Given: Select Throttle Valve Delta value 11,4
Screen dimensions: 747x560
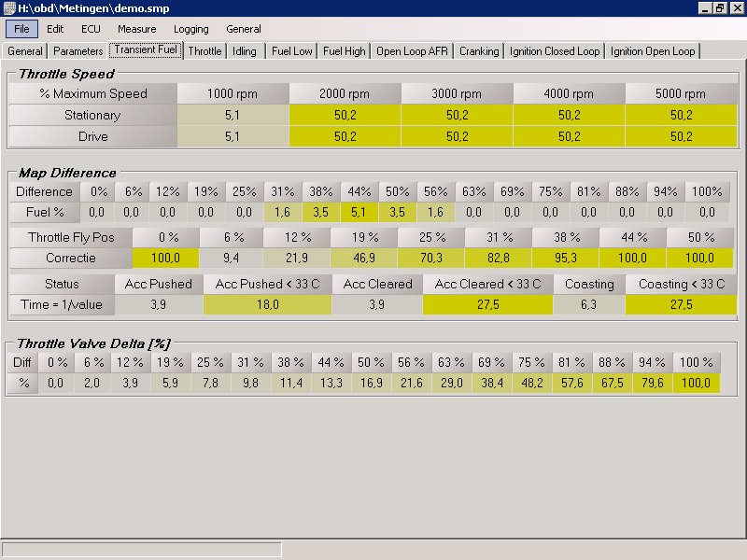Looking at the screenshot, I should click(291, 383).
